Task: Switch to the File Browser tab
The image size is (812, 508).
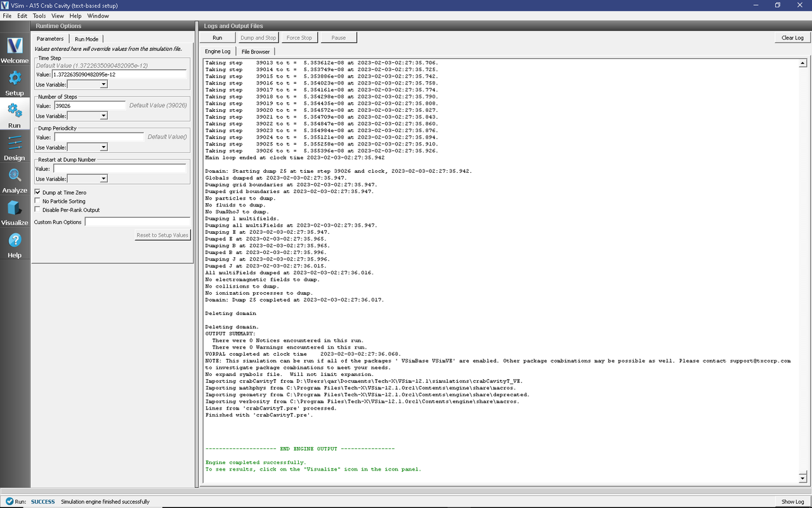Action: tap(256, 51)
